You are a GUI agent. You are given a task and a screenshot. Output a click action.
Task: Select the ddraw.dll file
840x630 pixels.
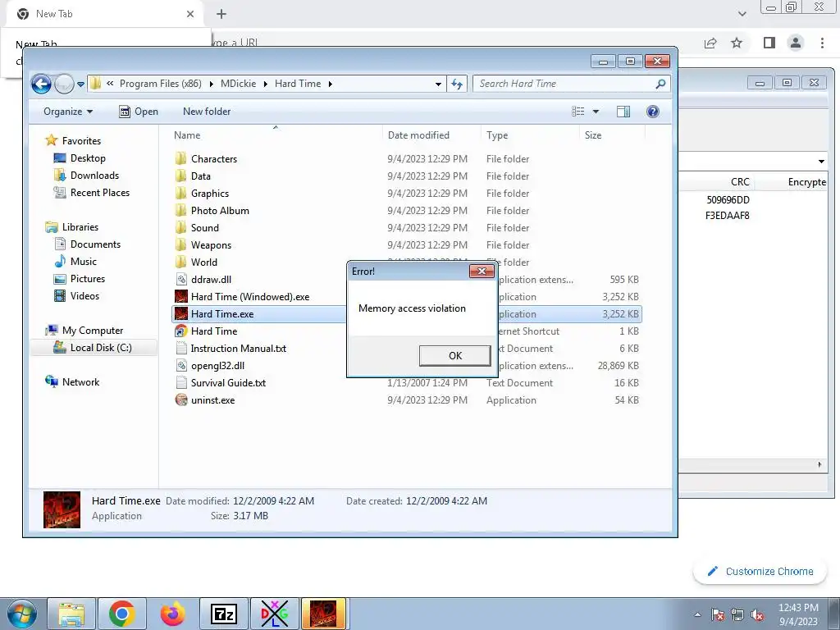tap(211, 280)
